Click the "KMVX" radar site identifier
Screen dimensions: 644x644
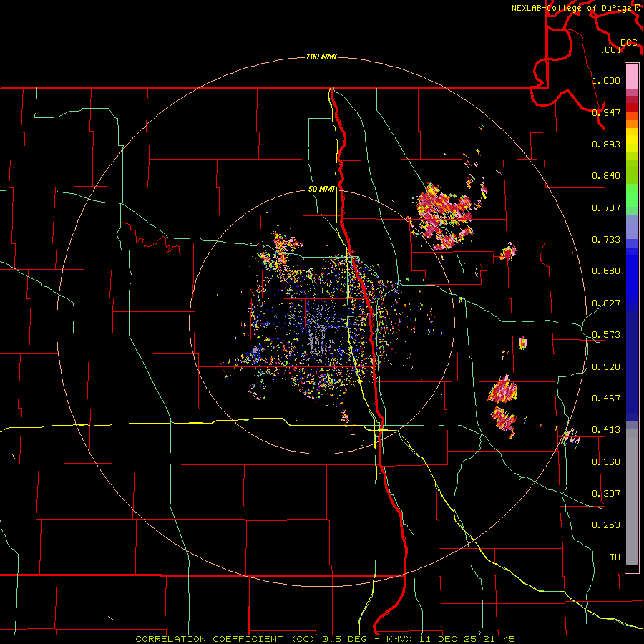click(x=399, y=639)
